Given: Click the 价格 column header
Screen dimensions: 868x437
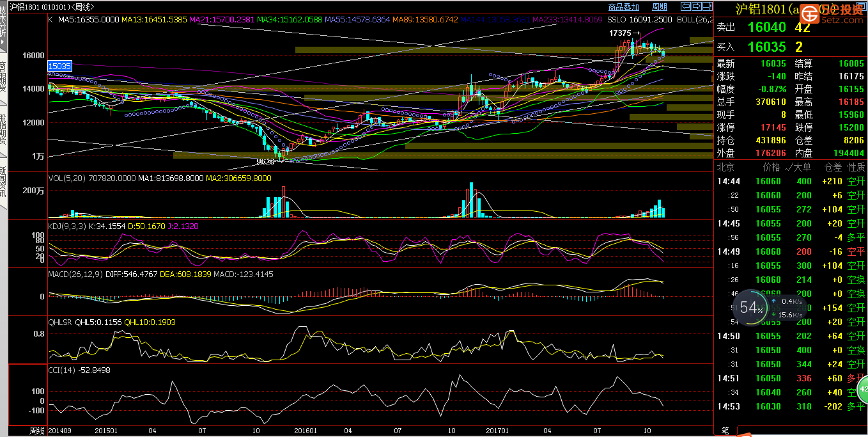Looking at the screenshot, I should coord(771,167).
